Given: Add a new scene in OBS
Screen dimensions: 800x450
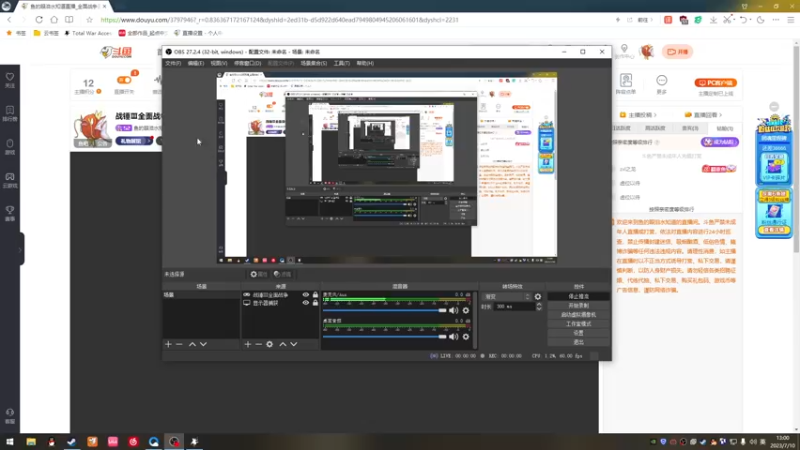Looking at the screenshot, I should click(x=168, y=344).
